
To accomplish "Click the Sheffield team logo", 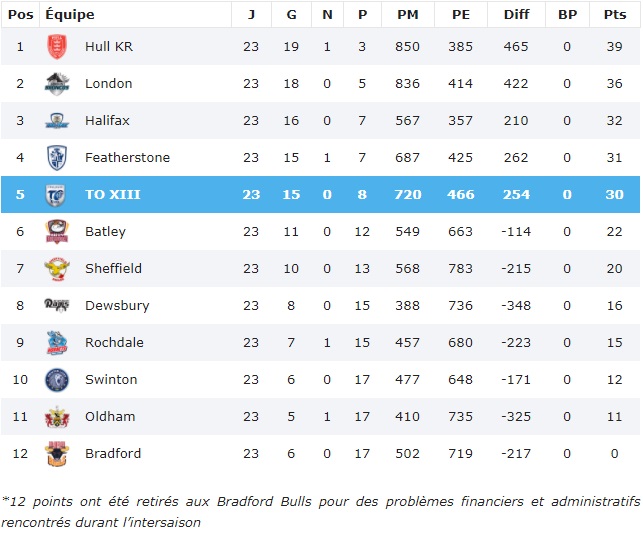I will pyautogui.click(x=57, y=269).
